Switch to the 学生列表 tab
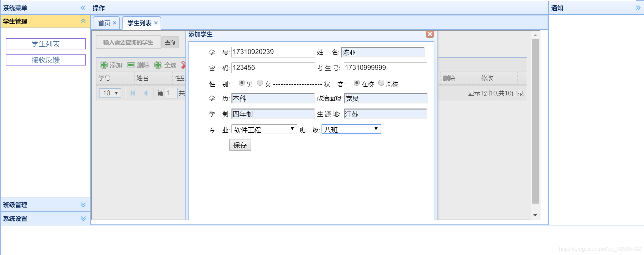Screen dimensions: 644x255 139,23
